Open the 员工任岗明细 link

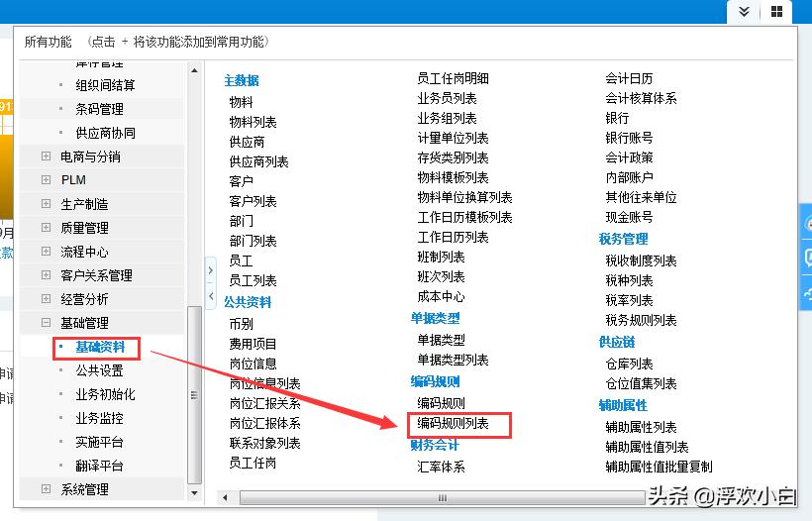(x=454, y=78)
